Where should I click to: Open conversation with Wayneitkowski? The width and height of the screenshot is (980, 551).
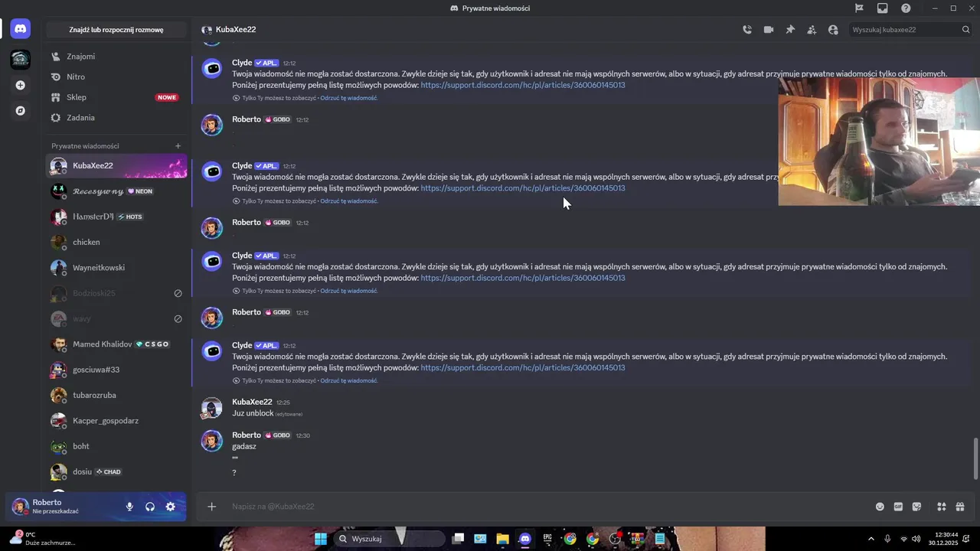pos(116,268)
